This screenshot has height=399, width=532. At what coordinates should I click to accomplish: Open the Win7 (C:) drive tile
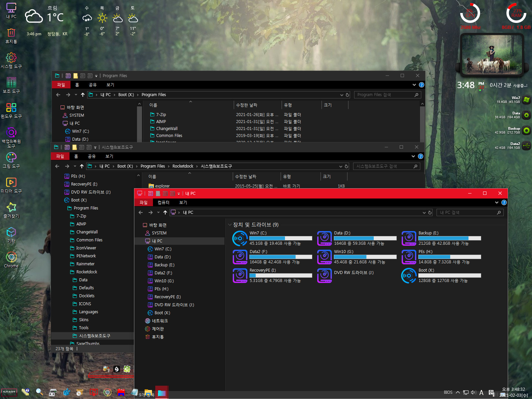273,238
